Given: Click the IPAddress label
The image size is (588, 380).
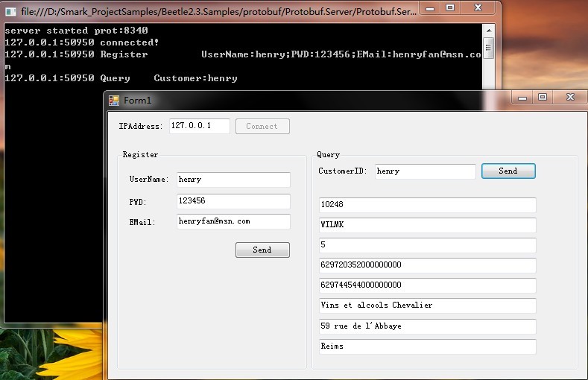Looking at the screenshot, I should (x=141, y=126).
